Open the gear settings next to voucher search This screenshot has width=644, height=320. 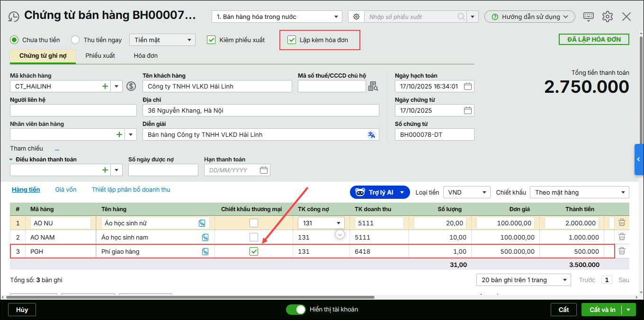coord(356,17)
